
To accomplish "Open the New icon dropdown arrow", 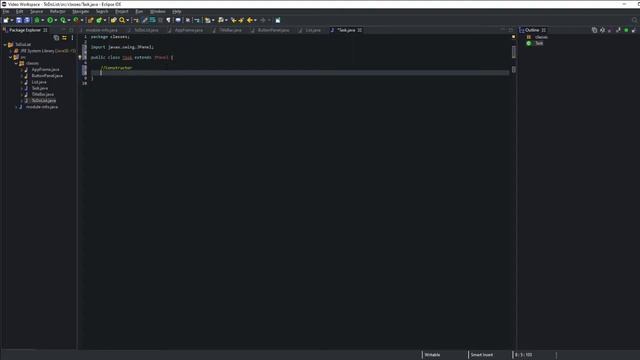I will pyautogui.click(x=12, y=20).
